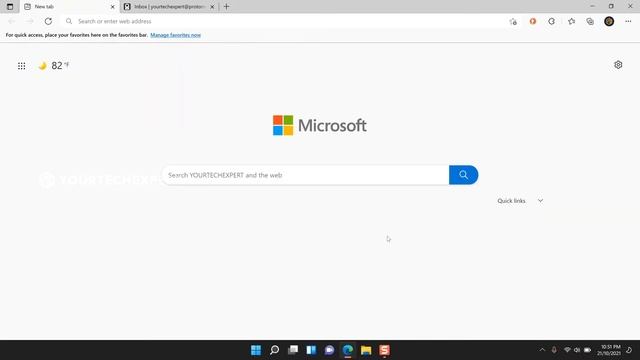Switch to the New tab tab
The width and height of the screenshot is (640, 360).
(69, 7)
